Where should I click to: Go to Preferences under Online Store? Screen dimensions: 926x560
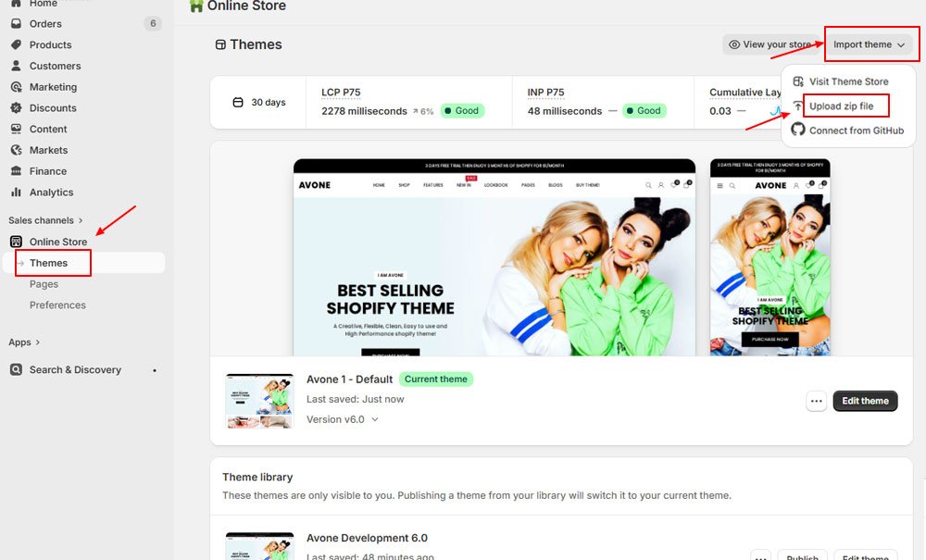pos(57,305)
